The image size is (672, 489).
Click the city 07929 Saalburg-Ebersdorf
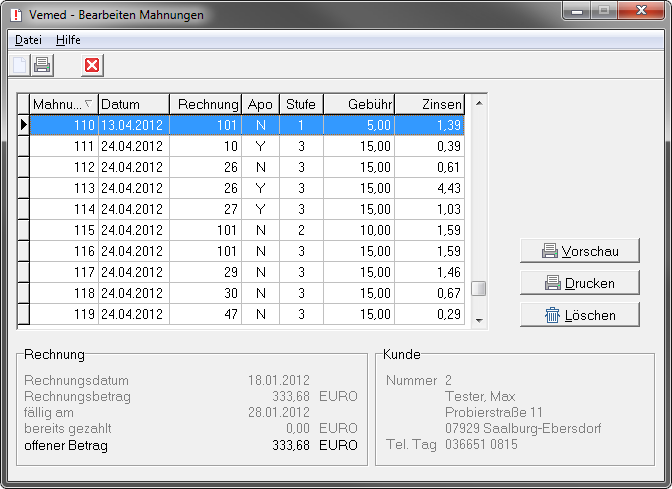523,428
